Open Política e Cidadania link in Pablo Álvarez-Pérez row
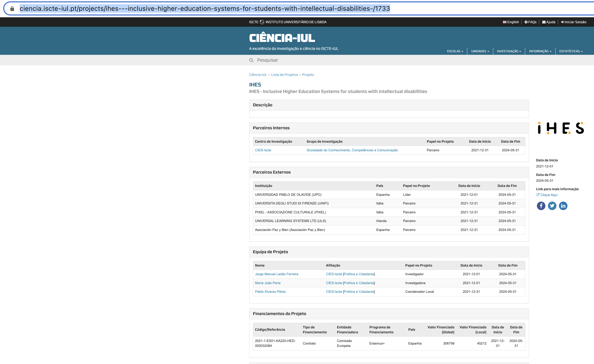Image resolution: width=594 pixels, height=364 pixels. tap(359, 292)
